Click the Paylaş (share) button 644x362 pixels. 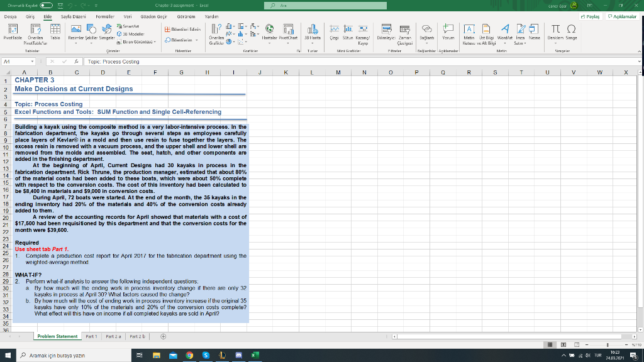click(590, 16)
